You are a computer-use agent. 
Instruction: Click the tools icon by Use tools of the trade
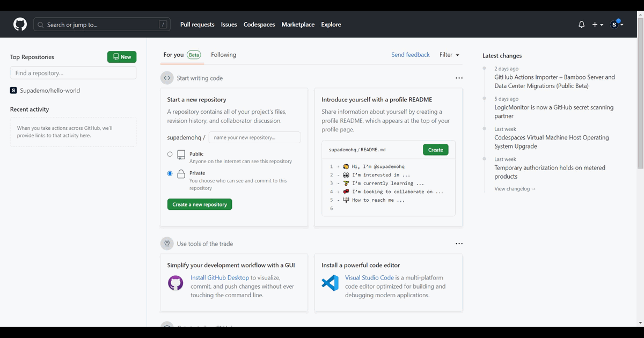point(167,244)
